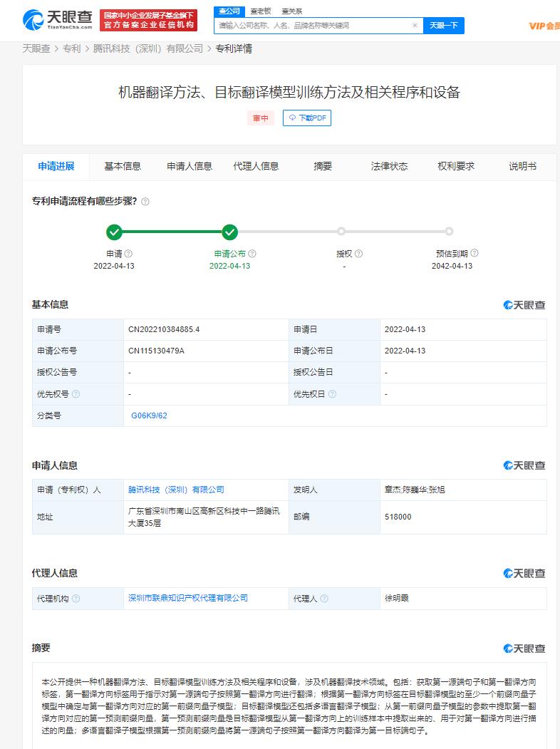
Task: Click the help icon beside 预估到期 step
Action: (474, 253)
